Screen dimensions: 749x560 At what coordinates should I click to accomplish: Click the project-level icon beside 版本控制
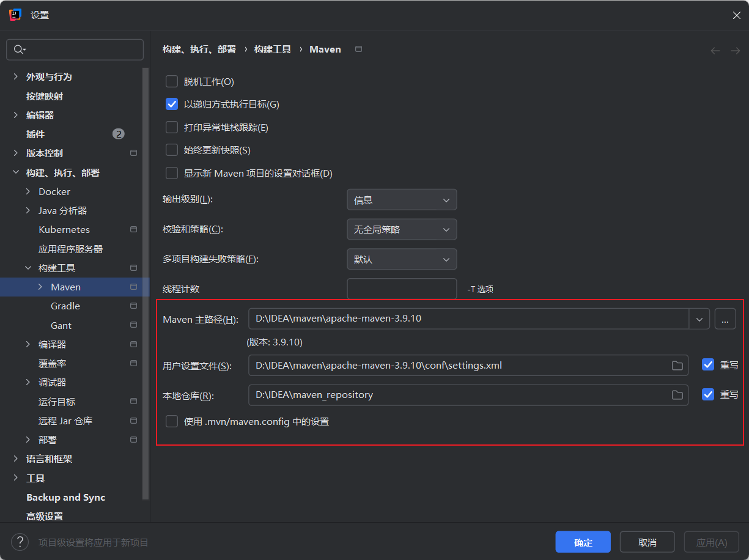pyautogui.click(x=133, y=153)
